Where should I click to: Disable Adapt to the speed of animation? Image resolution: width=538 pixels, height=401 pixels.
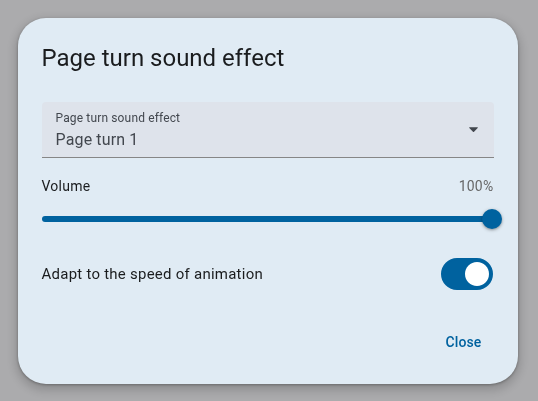pyautogui.click(x=467, y=274)
